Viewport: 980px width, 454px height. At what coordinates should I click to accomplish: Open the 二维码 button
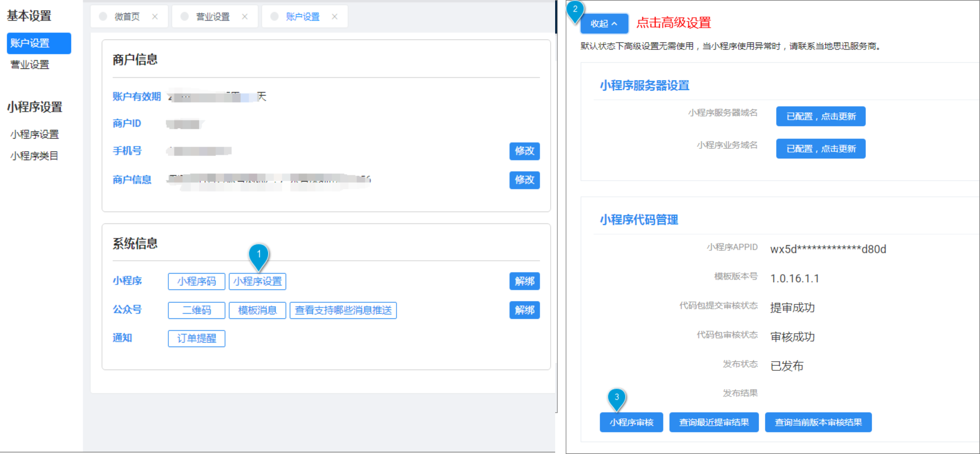pos(196,310)
